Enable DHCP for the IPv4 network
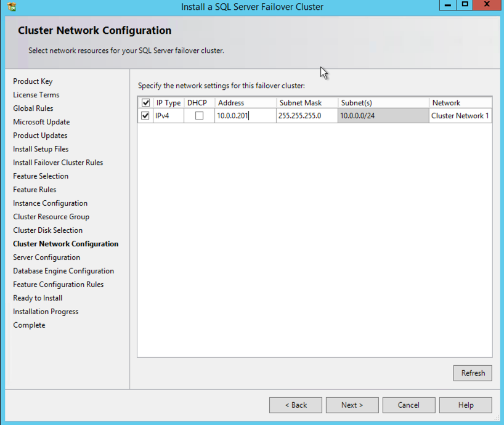504x425 pixels. point(199,116)
